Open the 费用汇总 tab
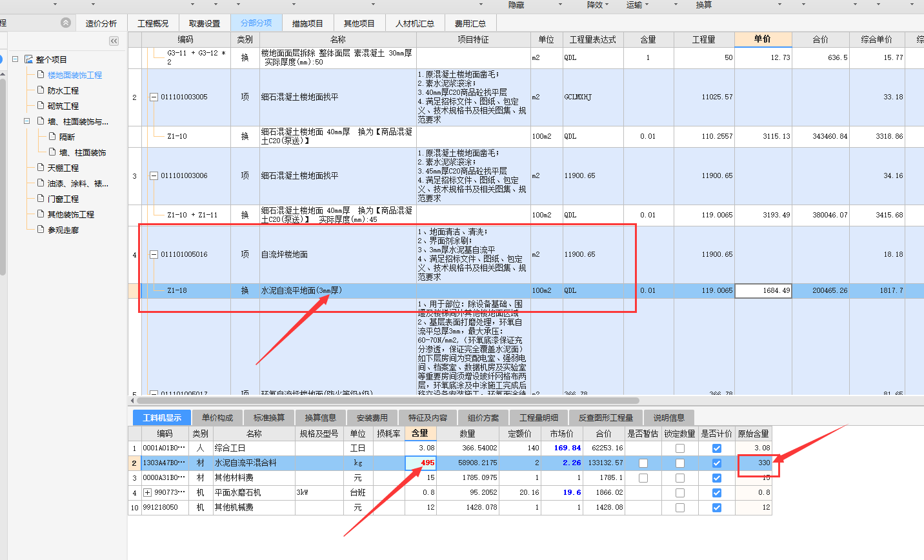Screen dimensions: 924x560 470,23
